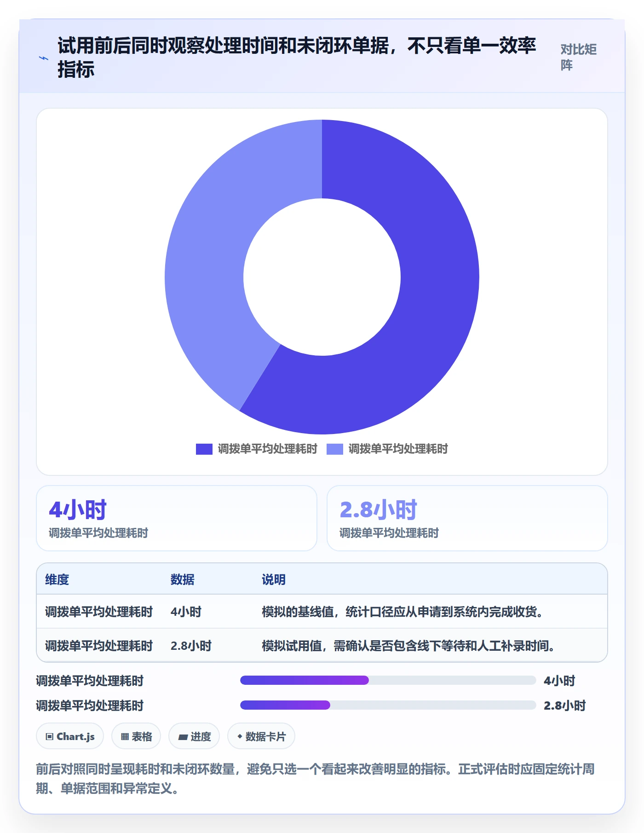This screenshot has height=833, width=644.
Task: Select table cell 模拟的基线值 description
Action: coord(403,612)
